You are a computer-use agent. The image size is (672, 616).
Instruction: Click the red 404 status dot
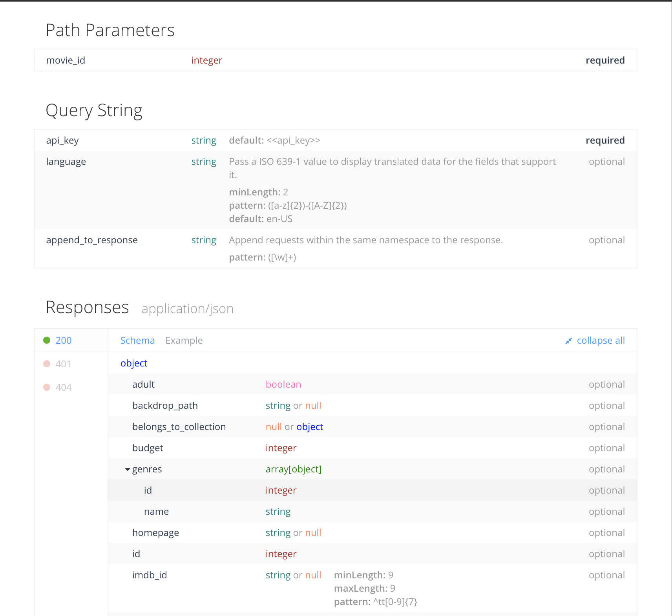point(47,387)
